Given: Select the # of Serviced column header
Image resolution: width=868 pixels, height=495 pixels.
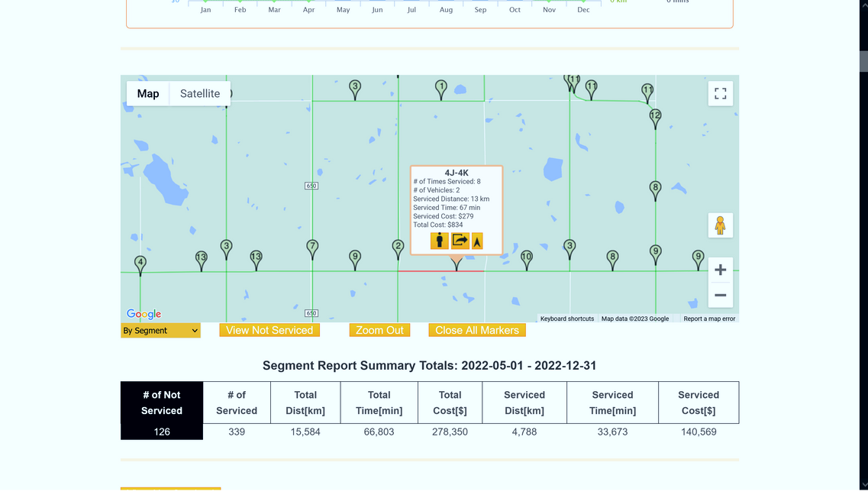Looking at the screenshot, I should 237,403.
